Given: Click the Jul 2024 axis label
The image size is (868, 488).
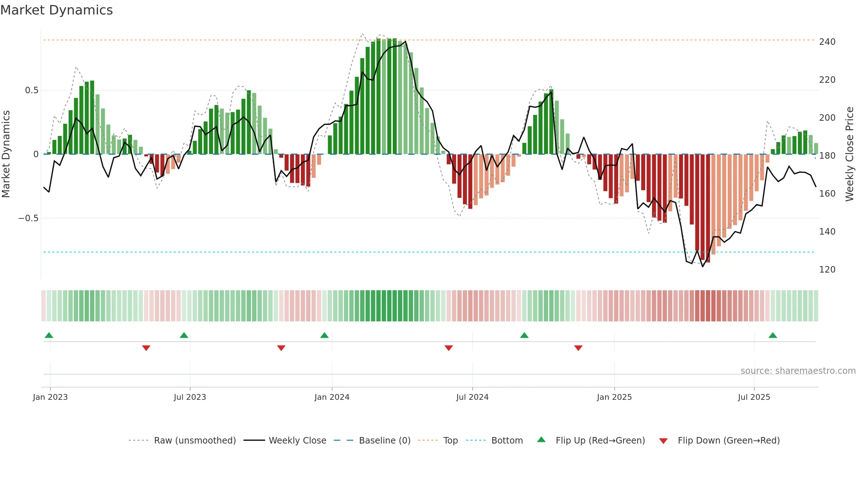Looking at the screenshot, I should click(x=472, y=397).
